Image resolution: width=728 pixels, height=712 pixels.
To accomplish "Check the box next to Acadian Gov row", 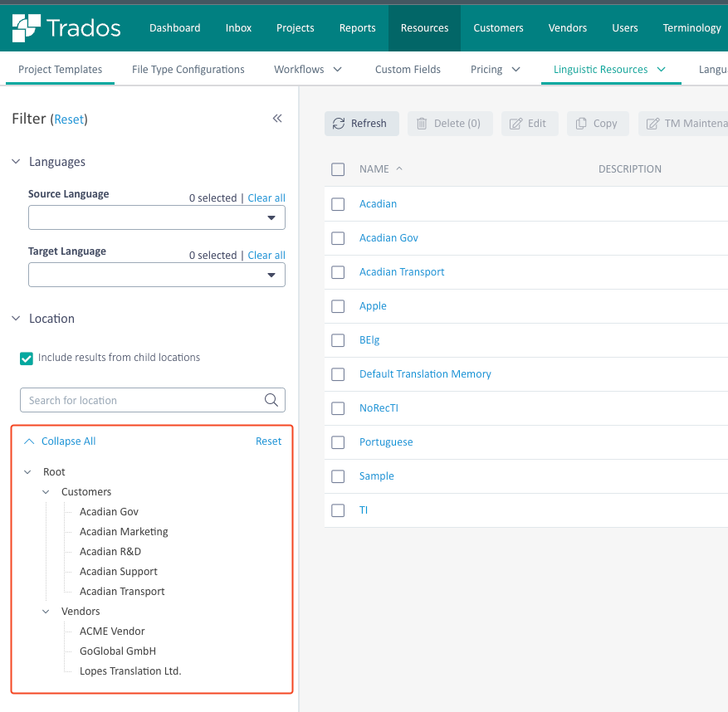I will click(338, 238).
